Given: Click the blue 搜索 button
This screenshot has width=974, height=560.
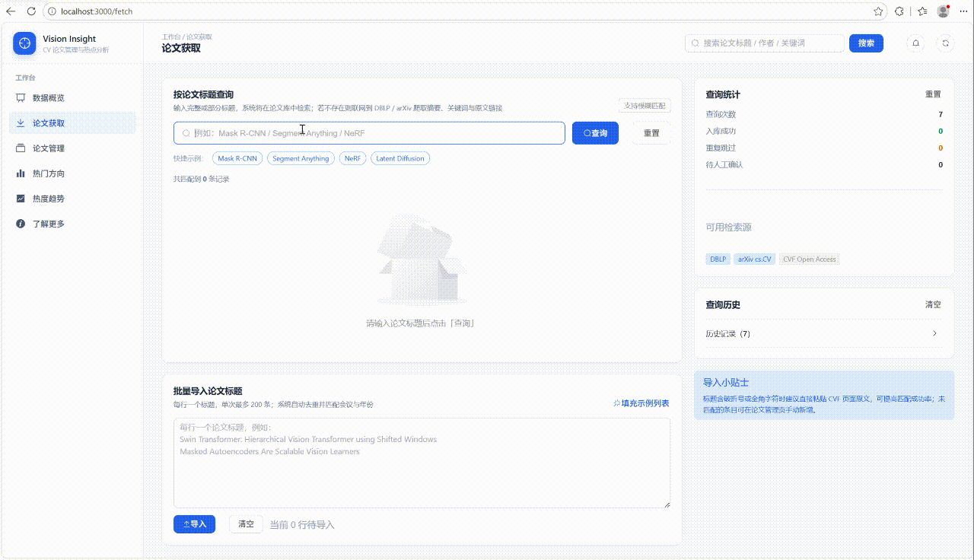Looking at the screenshot, I should [866, 43].
